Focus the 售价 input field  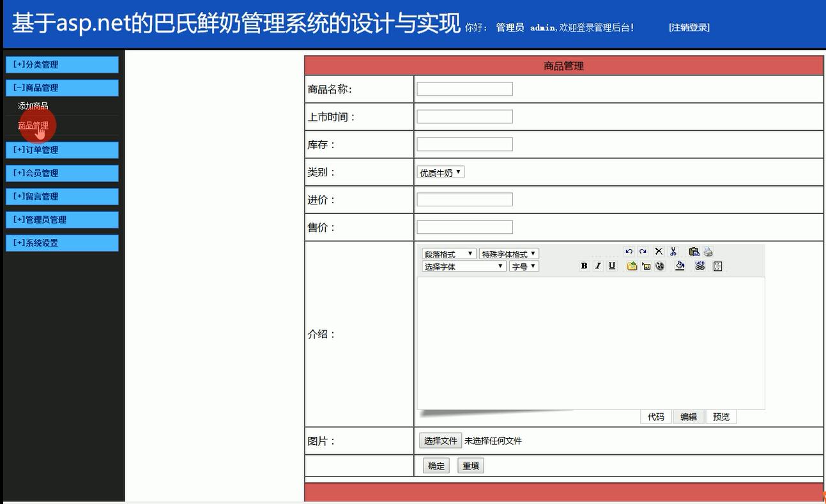point(464,227)
